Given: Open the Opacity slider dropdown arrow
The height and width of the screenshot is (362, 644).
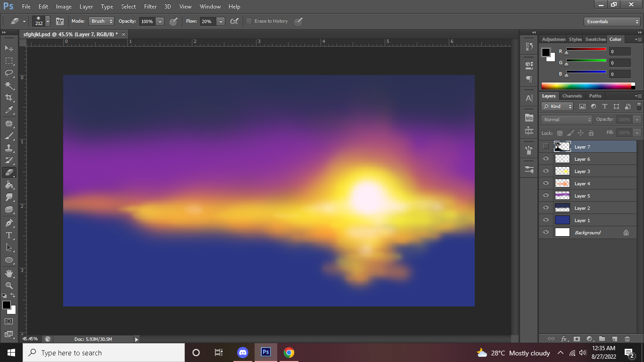Looking at the screenshot, I should point(160,21).
